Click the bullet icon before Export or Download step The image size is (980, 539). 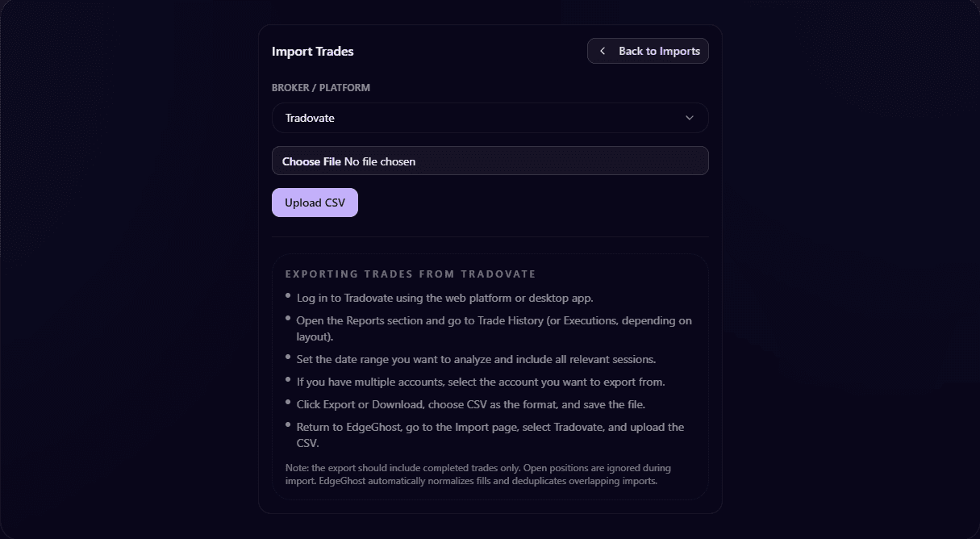287,402
